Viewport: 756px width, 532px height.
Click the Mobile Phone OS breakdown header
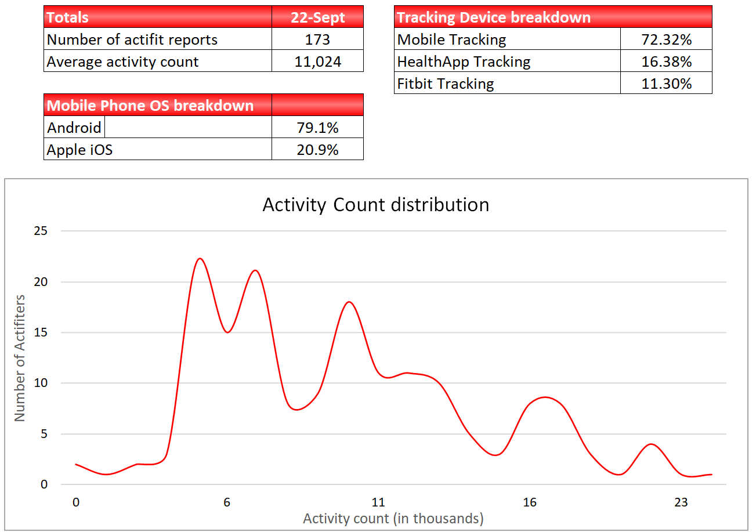[x=158, y=105]
